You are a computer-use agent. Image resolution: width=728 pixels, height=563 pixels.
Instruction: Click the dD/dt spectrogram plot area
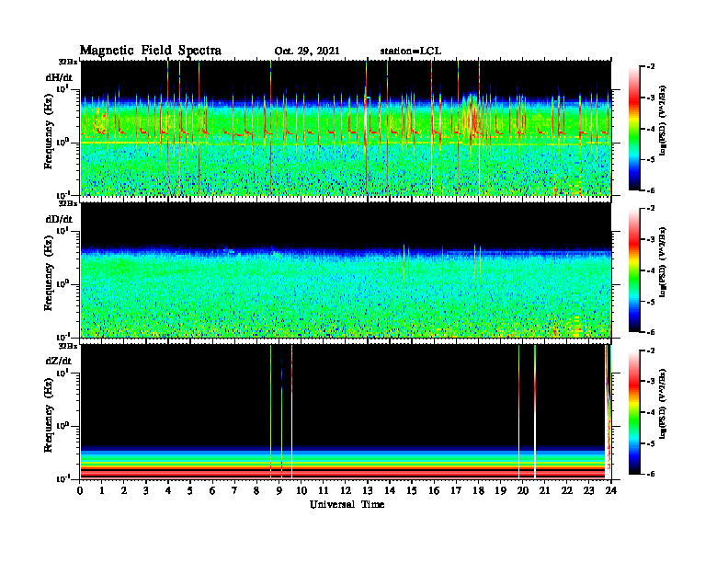[346, 270]
